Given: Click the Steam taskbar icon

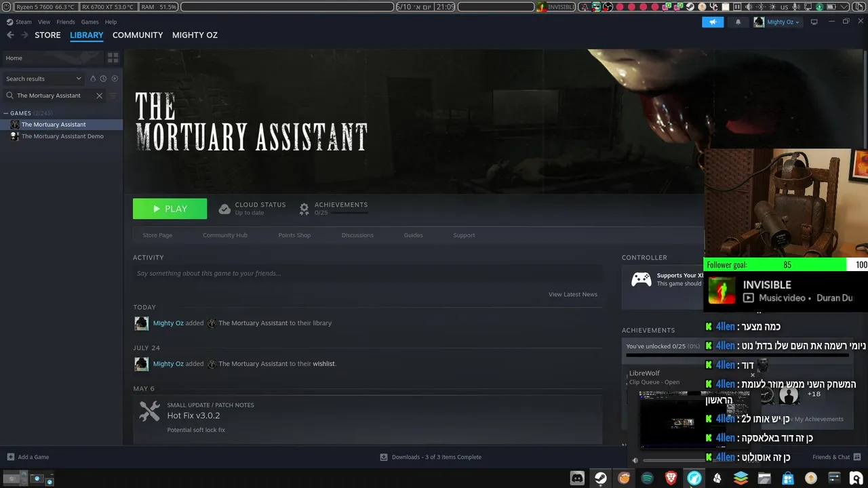Looking at the screenshot, I should click(601, 478).
